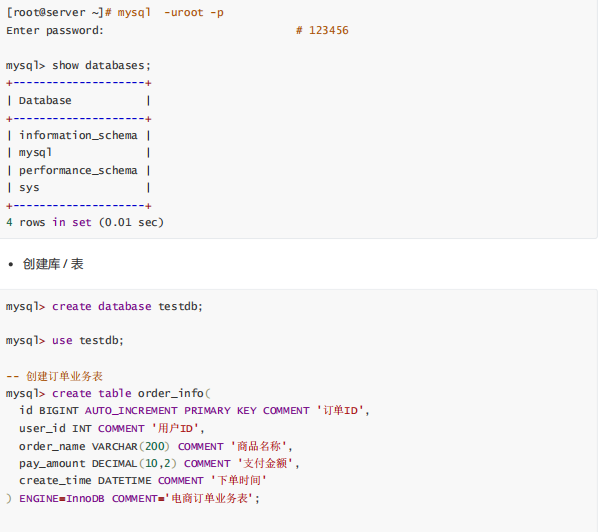The height and width of the screenshot is (532, 598).
Task: Click the 'Database' table header
Action: (x=45, y=101)
